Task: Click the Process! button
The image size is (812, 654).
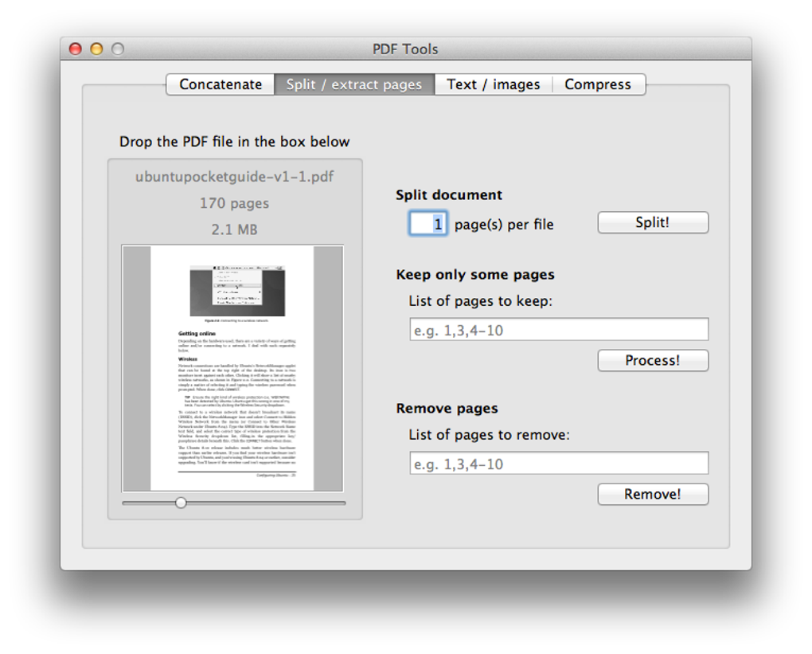Action: click(653, 360)
